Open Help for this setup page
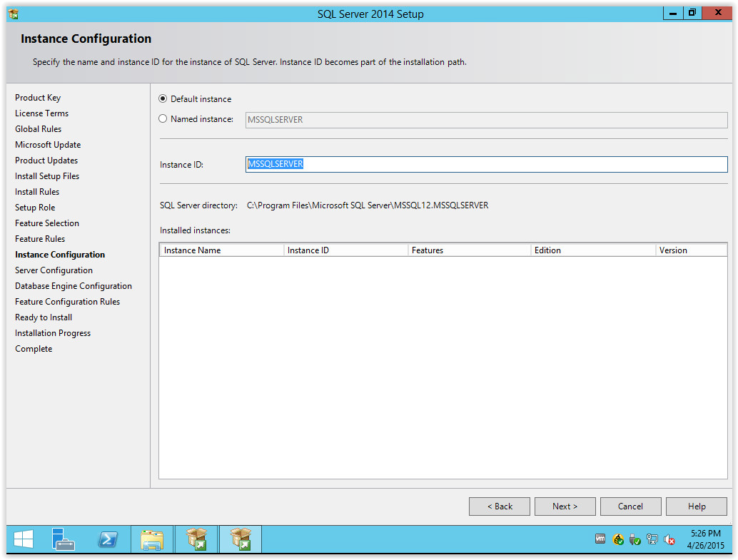This screenshot has height=560, width=738. click(x=697, y=506)
